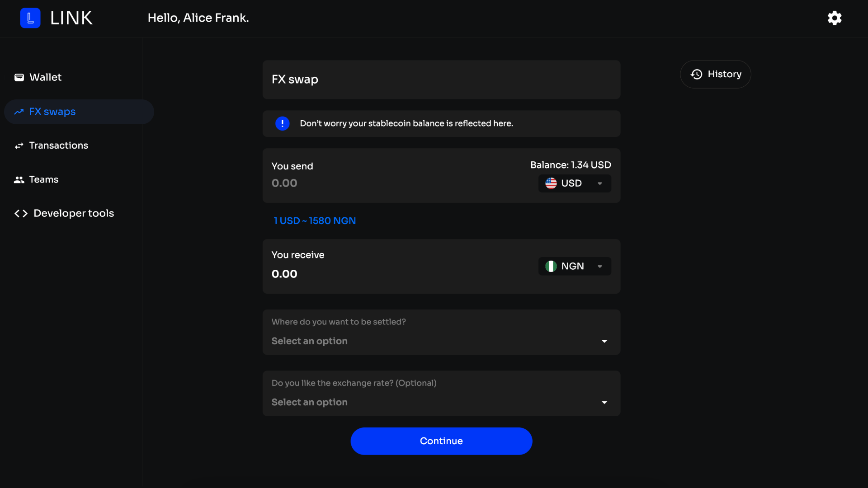Image resolution: width=868 pixels, height=488 pixels.
Task: Click the blue info exclamation icon
Action: tap(283, 123)
